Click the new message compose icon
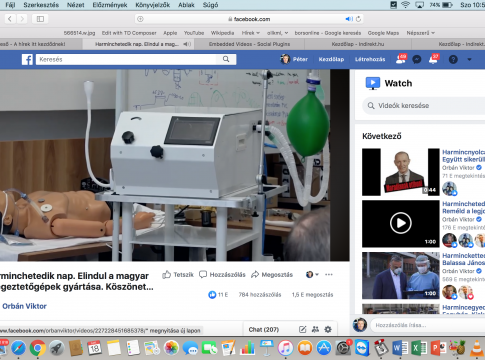The image size is (485, 360). [302, 329]
